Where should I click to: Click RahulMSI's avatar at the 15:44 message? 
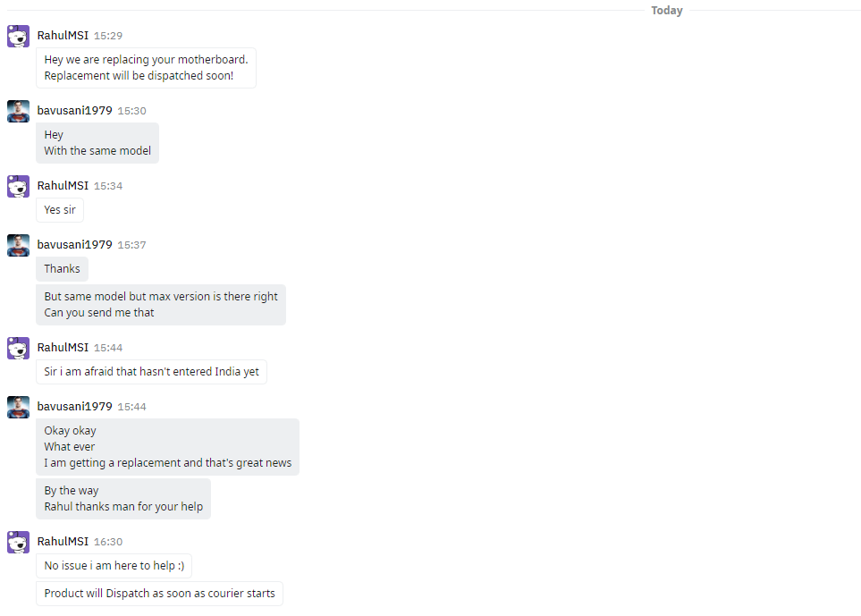coord(18,348)
